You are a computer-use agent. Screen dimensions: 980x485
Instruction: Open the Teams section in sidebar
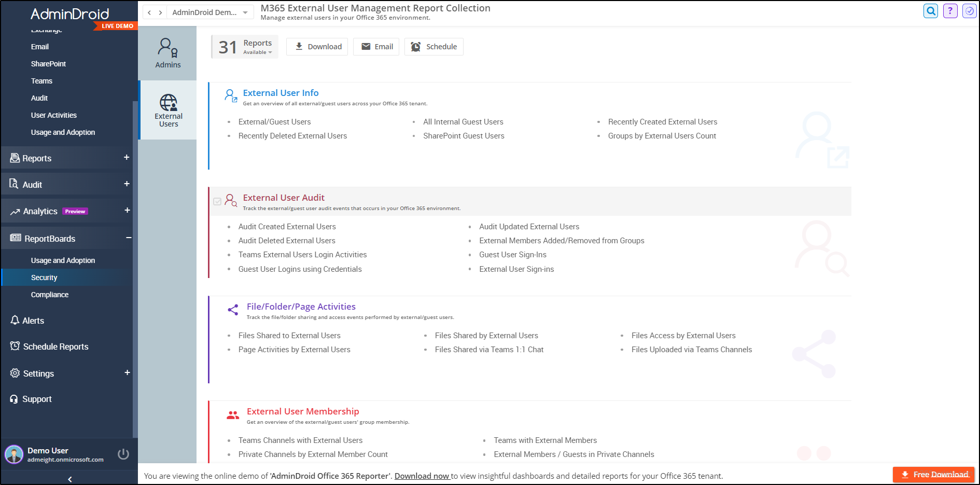click(x=41, y=80)
